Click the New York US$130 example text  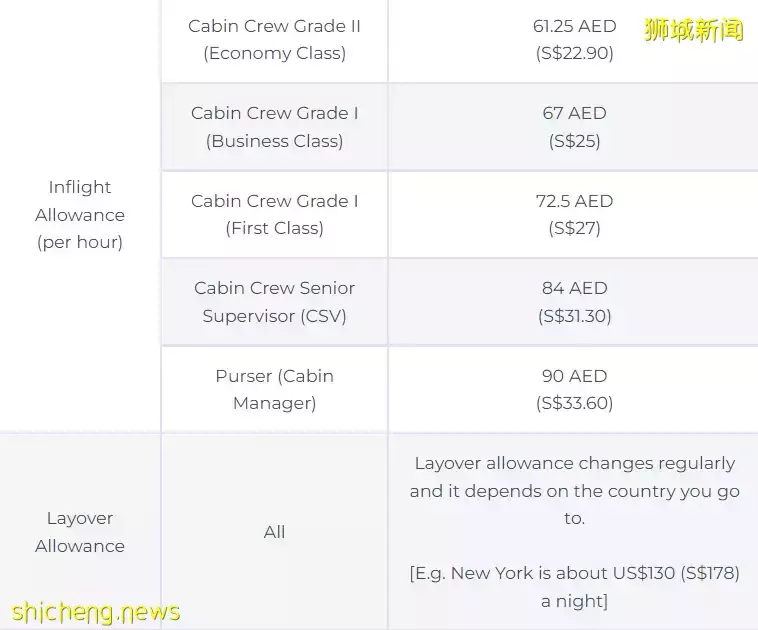[x=574, y=587]
